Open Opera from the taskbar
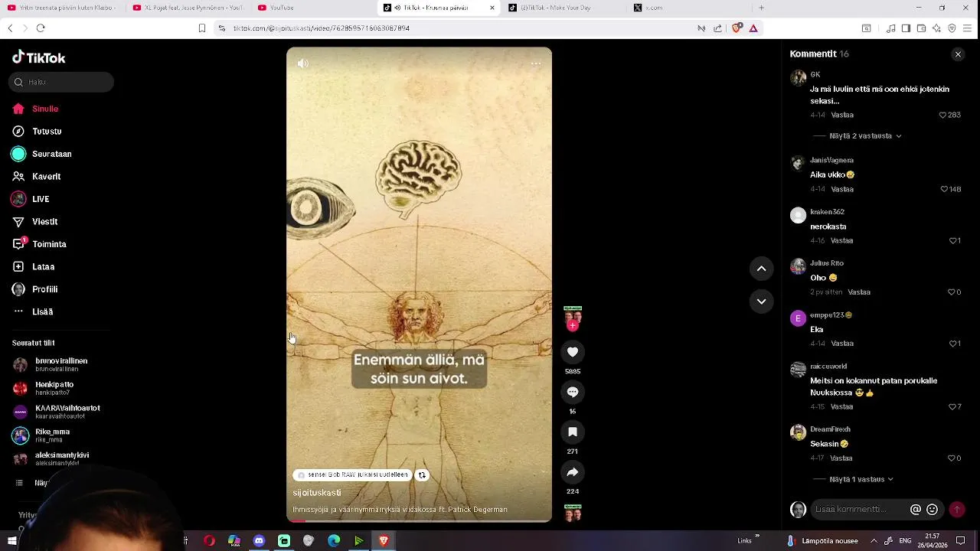 tap(209, 541)
